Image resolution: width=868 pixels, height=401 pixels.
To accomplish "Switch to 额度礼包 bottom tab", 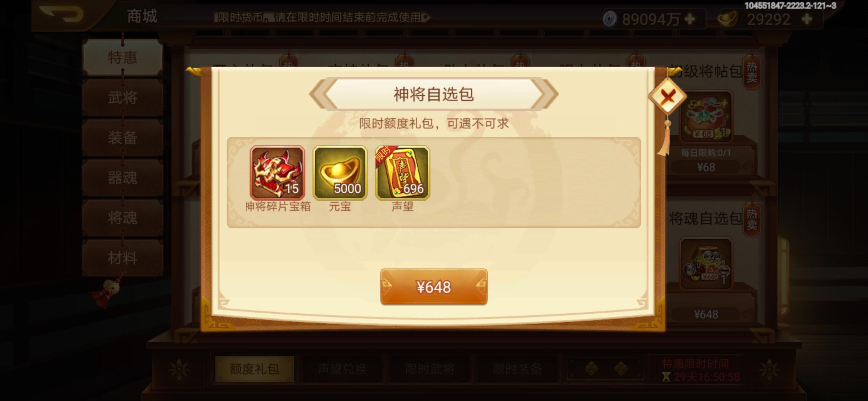I will click(254, 369).
